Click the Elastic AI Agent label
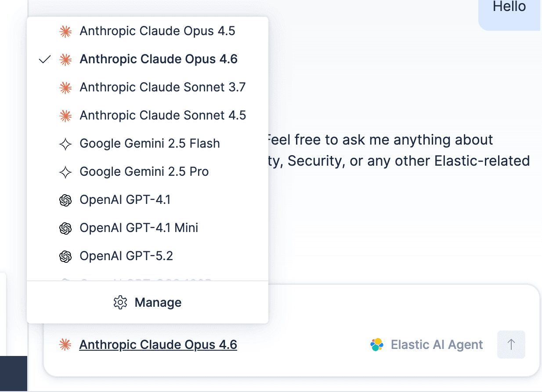This screenshot has height=392, width=542. pos(437,345)
